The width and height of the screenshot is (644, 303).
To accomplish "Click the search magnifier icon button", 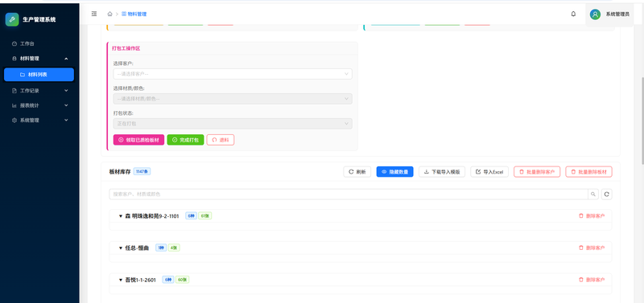I will coord(593,194).
